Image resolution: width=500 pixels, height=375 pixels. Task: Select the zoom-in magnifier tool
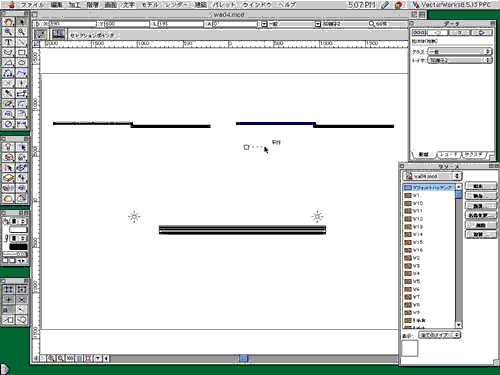point(8,32)
